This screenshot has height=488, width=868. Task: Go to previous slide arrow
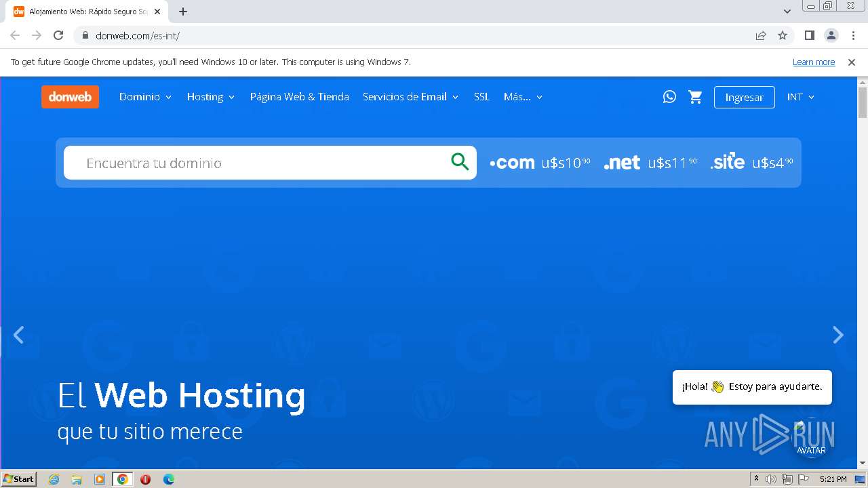19,335
